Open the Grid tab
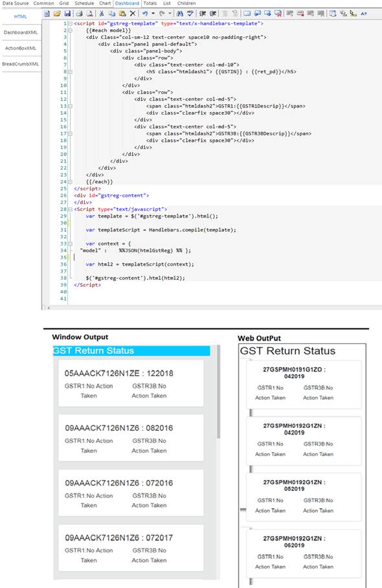 (64, 3)
